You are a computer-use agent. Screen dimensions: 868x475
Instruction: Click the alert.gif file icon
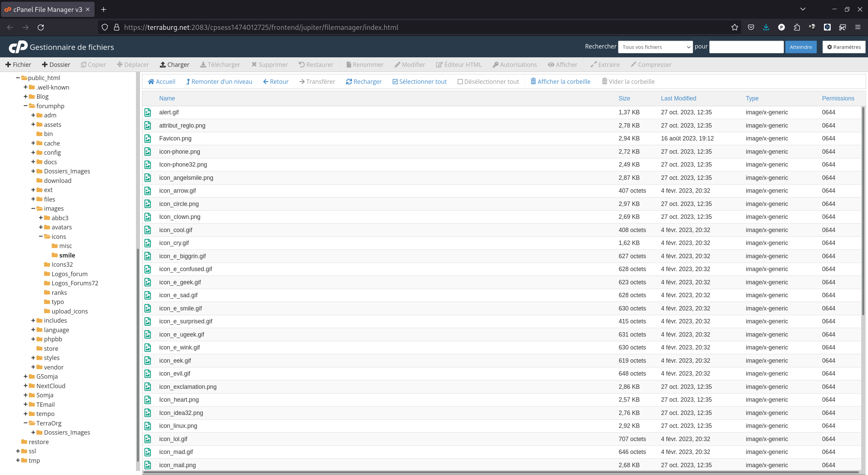pos(148,112)
